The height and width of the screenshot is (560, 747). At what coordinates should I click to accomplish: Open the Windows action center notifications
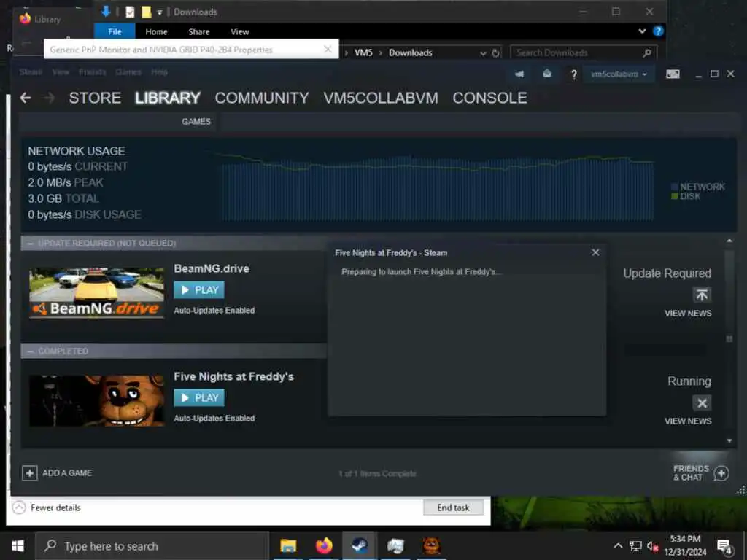coord(724,547)
